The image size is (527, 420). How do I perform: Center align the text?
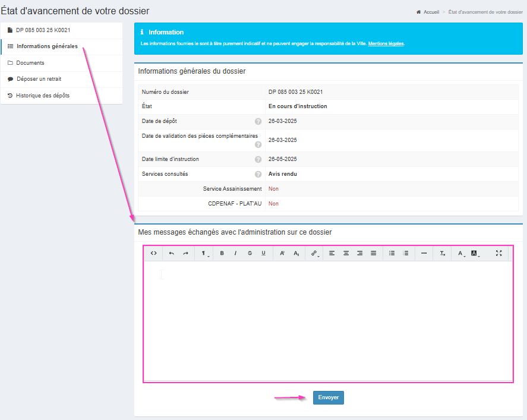point(346,253)
